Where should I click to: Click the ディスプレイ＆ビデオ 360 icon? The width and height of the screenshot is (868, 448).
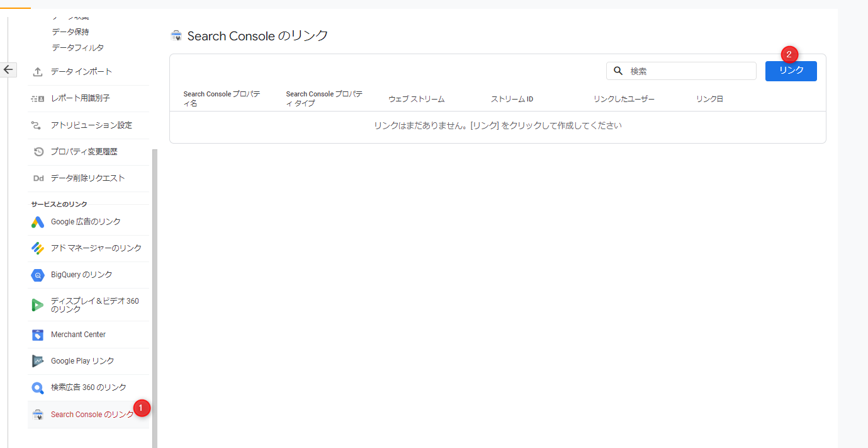click(x=38, y=305)
